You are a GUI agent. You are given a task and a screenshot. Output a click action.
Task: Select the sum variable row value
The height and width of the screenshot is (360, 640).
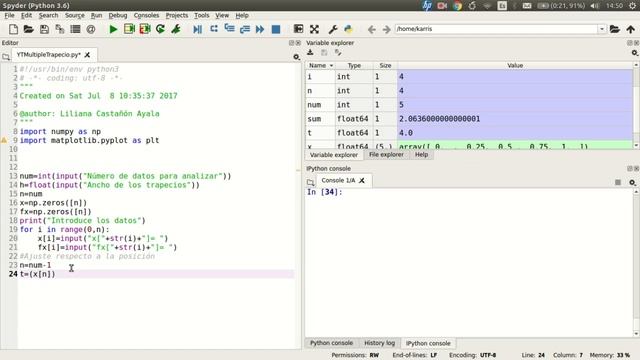pyautogui.click(x=515, y=119)
